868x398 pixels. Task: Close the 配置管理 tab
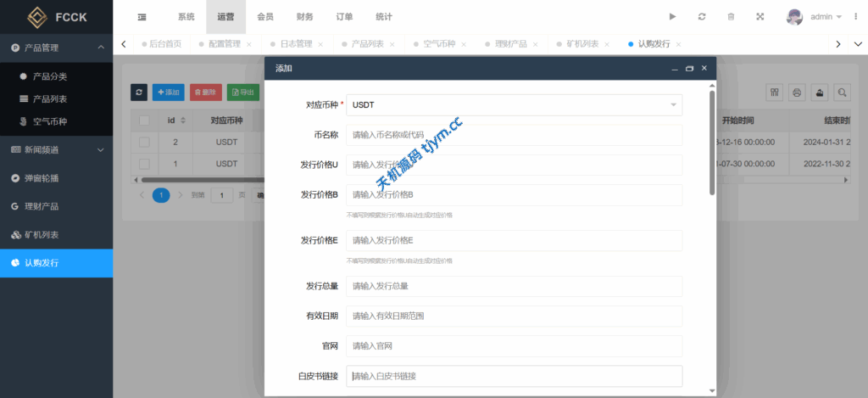[249, 44]
